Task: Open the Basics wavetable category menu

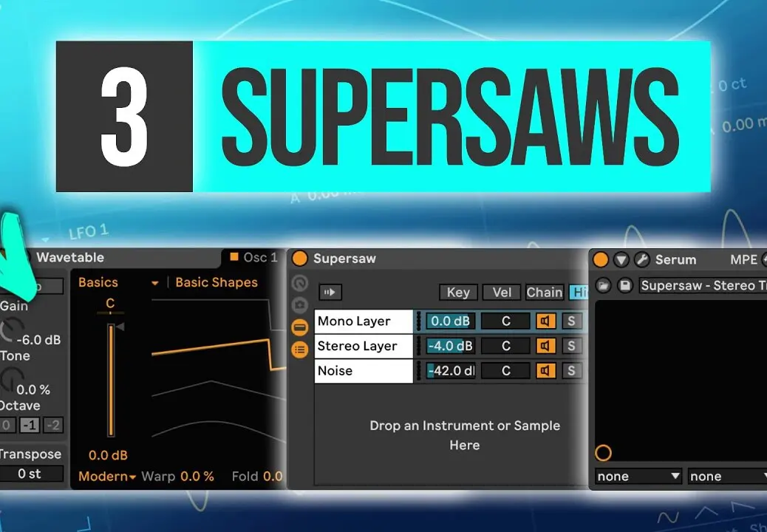Action: coord(98,282)
